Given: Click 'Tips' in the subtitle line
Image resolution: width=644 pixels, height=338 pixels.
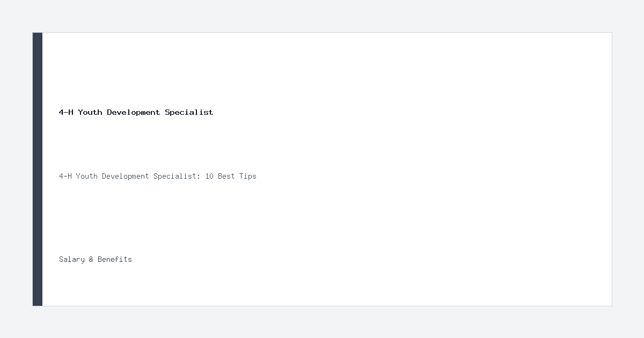Looking at the screenshot, I should [x=248, y=176].
